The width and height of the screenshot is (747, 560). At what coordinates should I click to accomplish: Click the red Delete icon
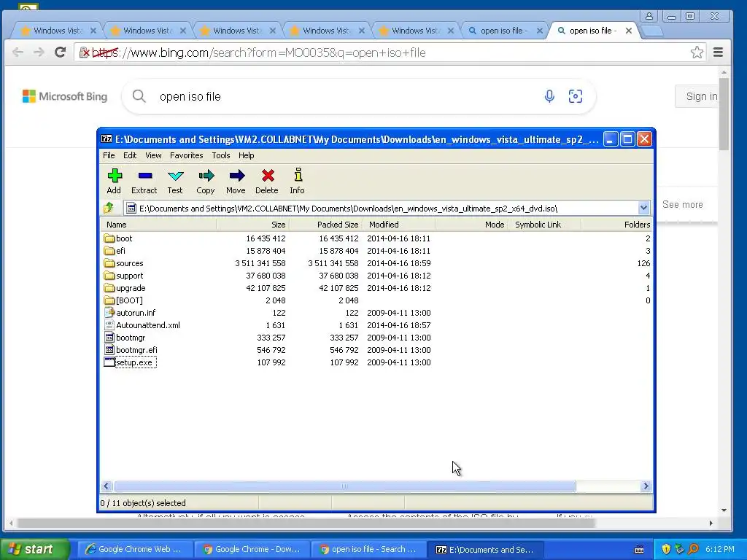tap(267, 176)
